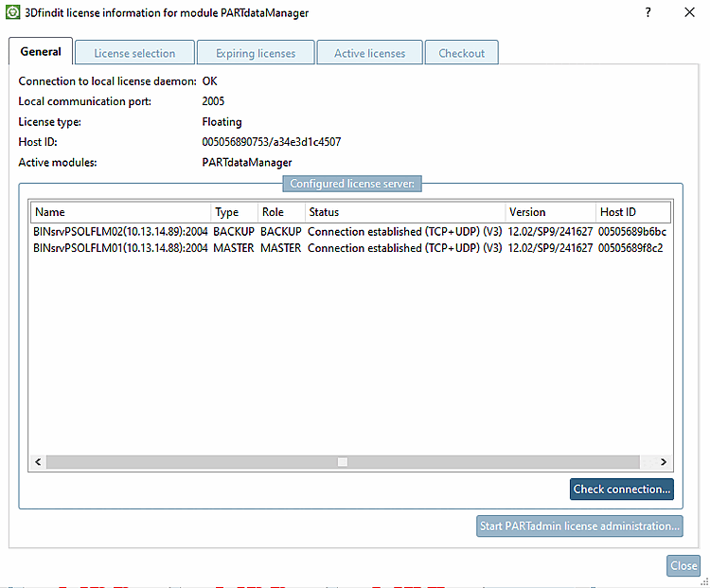Open the Expiring licenses tab

[x=256, y=53]
